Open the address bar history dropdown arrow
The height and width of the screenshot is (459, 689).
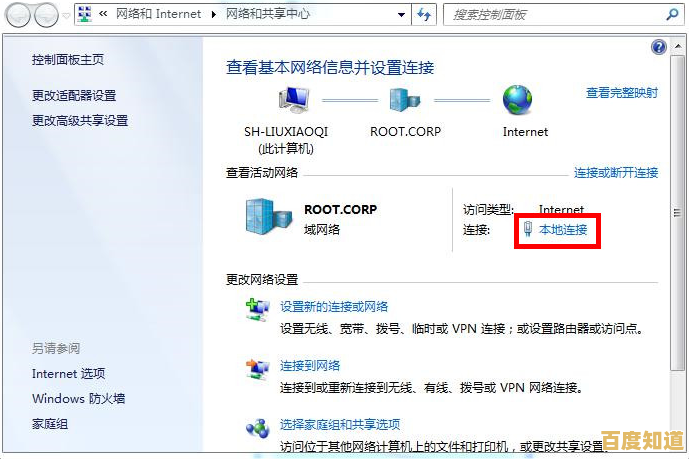(x=401, y=15)
